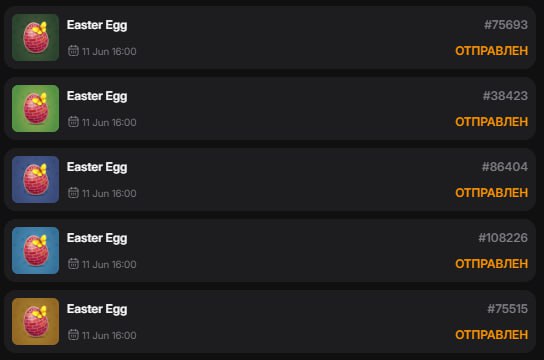Click calendar icon in gift #86404 row
Image resolution: width=544 pixels, height=360 pixels.
73,192
